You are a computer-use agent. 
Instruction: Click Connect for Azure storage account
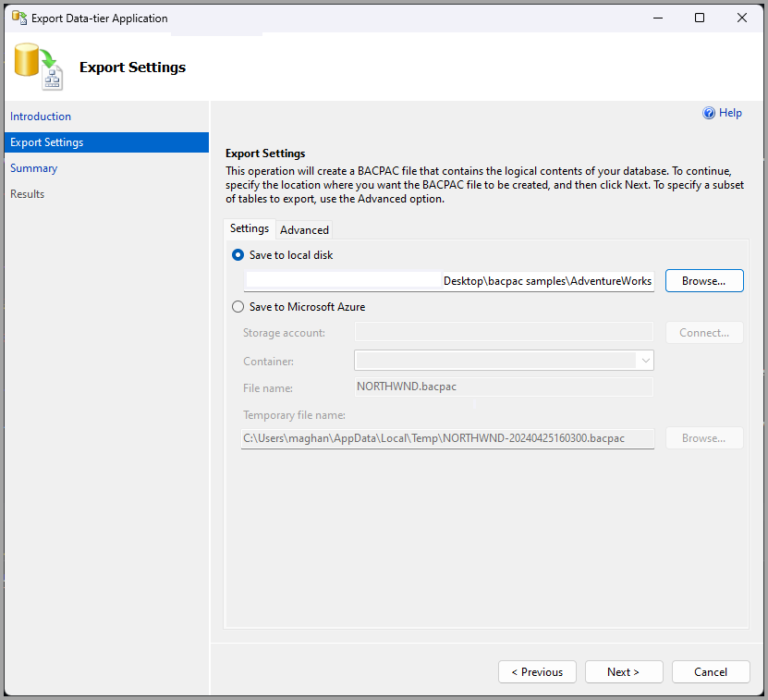pyautogui.click(x=704, y=332)
